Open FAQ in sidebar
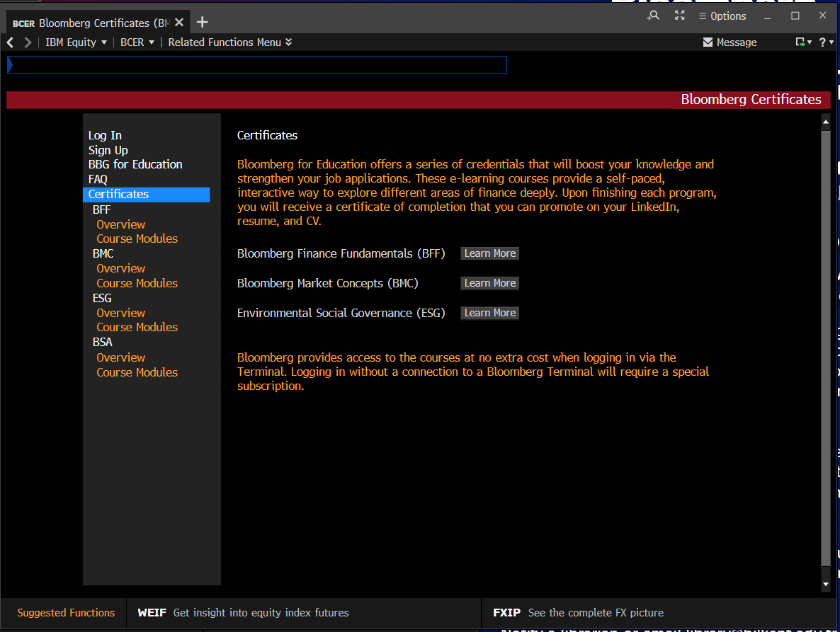This screenshot has width=840, height=632. tap(98, 179)
